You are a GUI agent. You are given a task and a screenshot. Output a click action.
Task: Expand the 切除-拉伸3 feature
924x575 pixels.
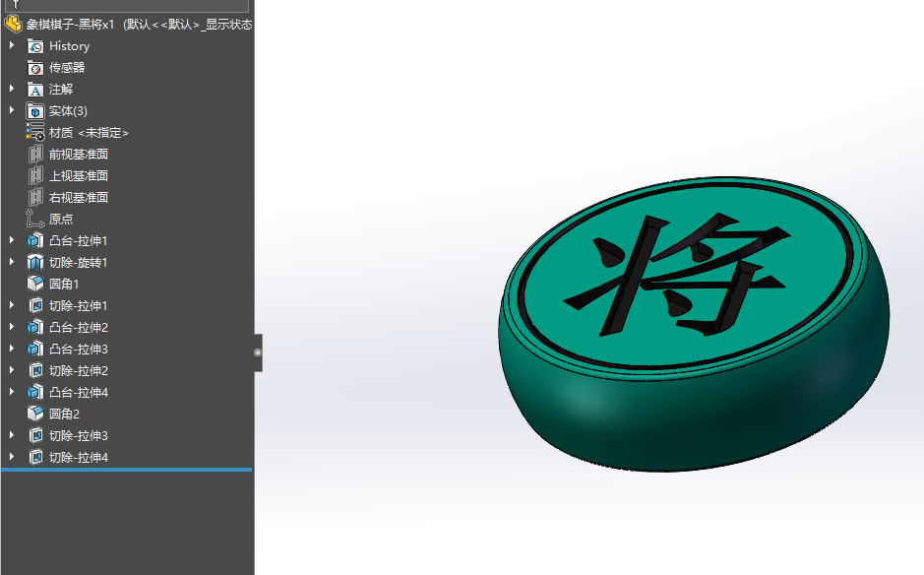(x=11, y=434)
